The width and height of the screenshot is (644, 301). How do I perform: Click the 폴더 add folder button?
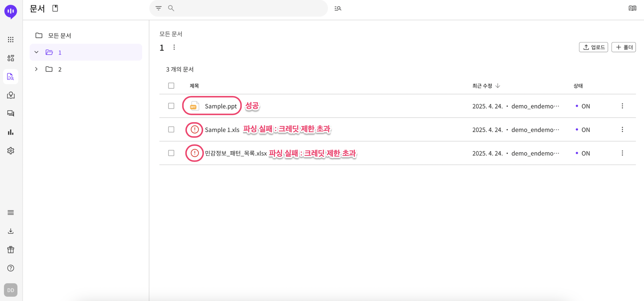pyautogui.click(x=624, y=47)
